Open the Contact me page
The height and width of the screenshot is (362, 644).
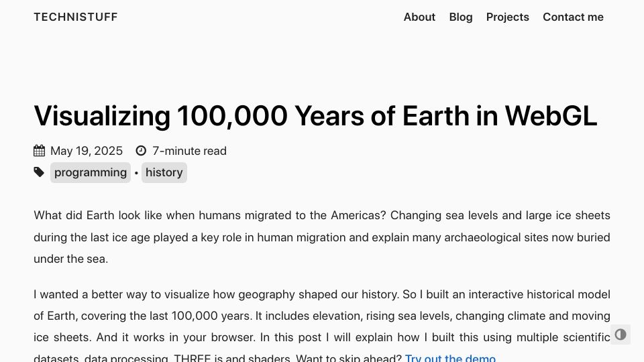tap(573, 17)
